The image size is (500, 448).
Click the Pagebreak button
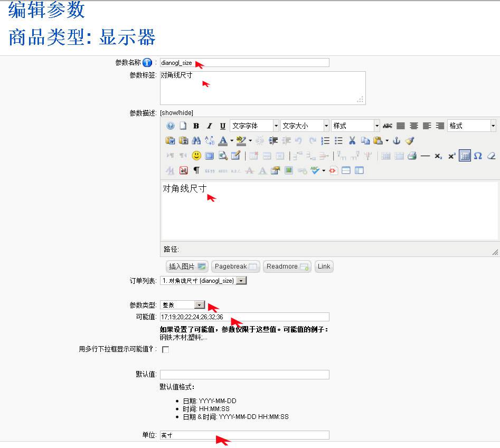point(235,266)
